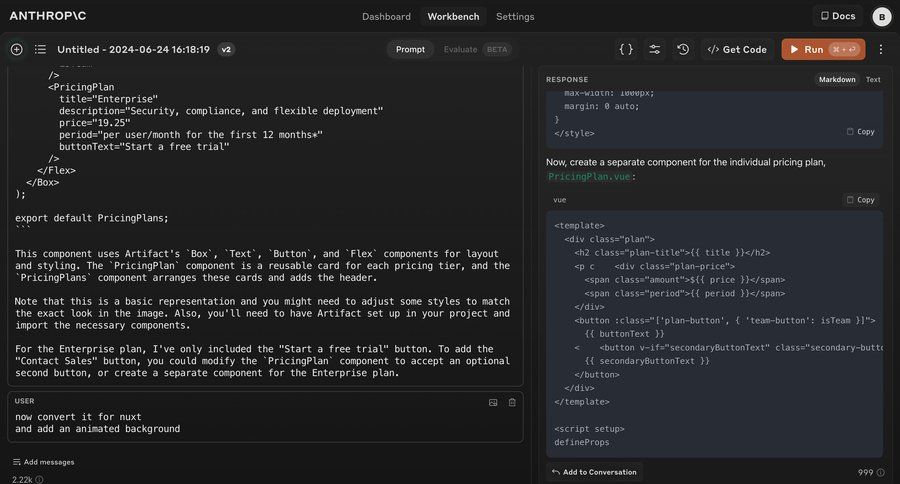
Task: Open model settings sliders icon
Action: [654, 49]
